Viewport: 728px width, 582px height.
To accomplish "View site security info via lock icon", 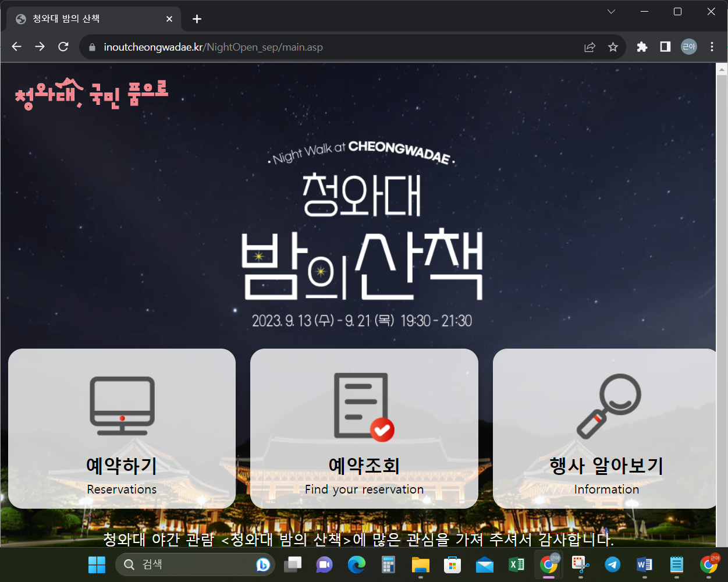I will pyautogui.click(x=91, y=47).
